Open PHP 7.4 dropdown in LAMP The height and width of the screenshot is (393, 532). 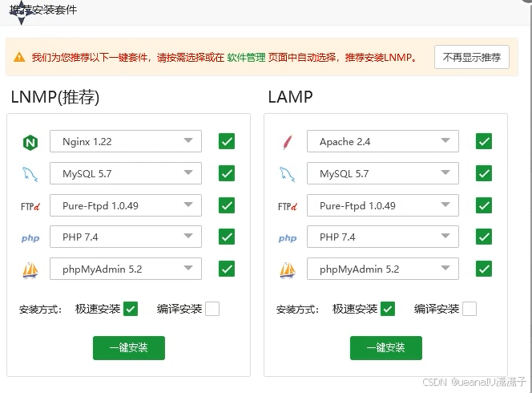[x=383, y=237]
